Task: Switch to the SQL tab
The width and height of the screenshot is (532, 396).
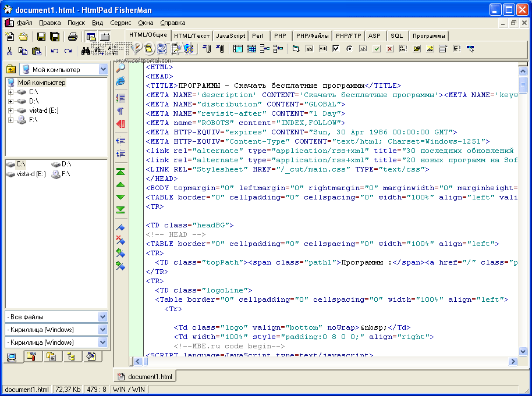Action: point(396,35)
